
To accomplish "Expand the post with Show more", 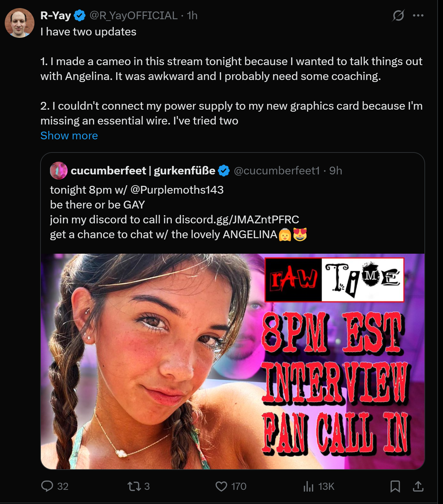I will click(69, 136).
